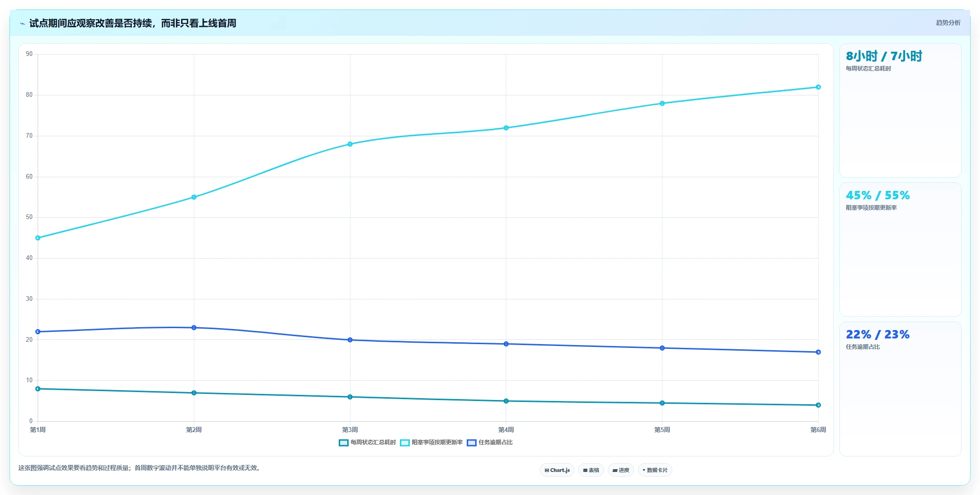This screenshot has height=495, width=980.
Task: Toggle 任务逾期占比 legend color box
Action: [x=471, y=443]
